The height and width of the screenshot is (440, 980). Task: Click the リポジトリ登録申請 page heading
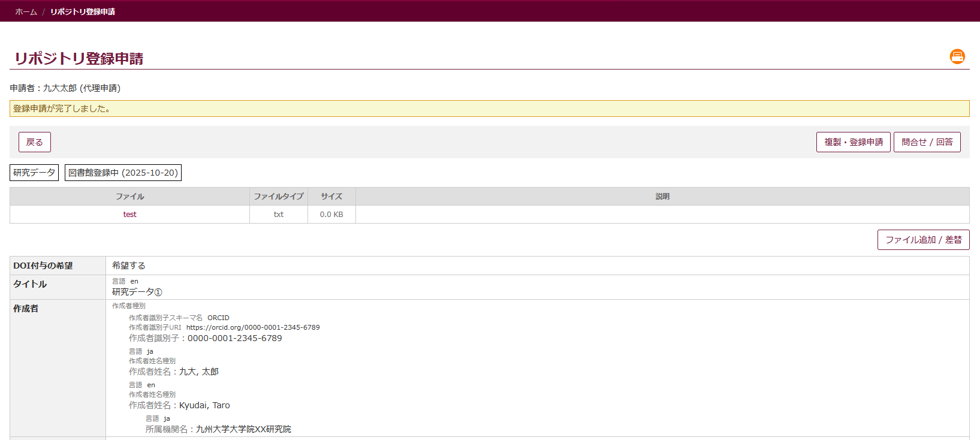pos(79,59)
